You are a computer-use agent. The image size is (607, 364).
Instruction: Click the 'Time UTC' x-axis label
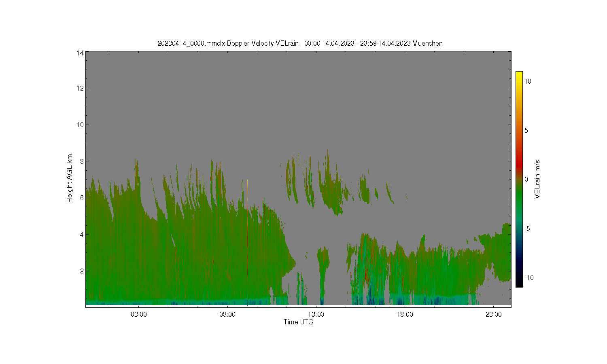[298, 322]
